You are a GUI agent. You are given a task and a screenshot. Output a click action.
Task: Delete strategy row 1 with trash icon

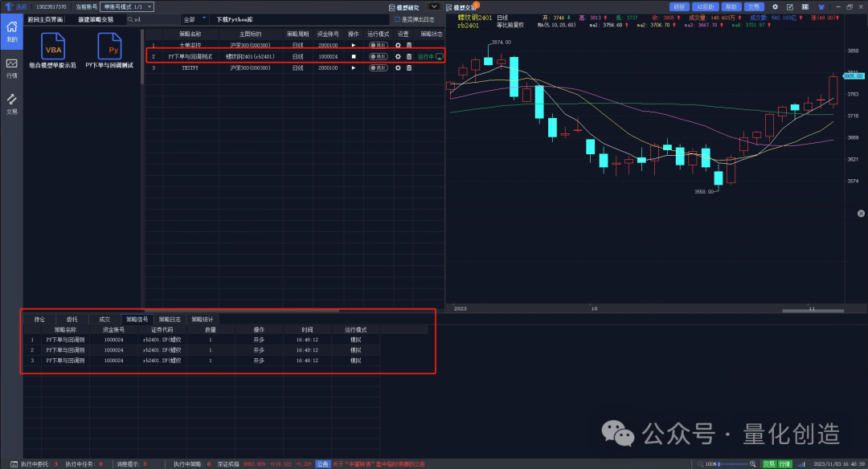tap(409, 45)
